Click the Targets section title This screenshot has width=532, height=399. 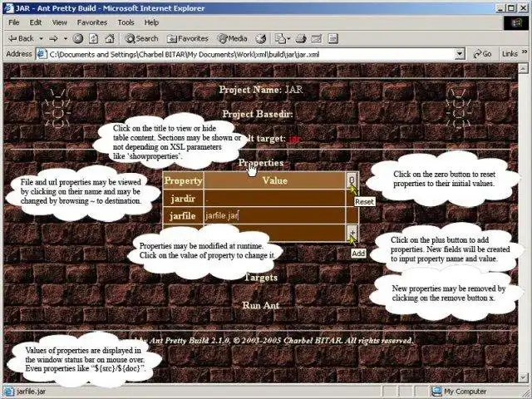point(260,278)
